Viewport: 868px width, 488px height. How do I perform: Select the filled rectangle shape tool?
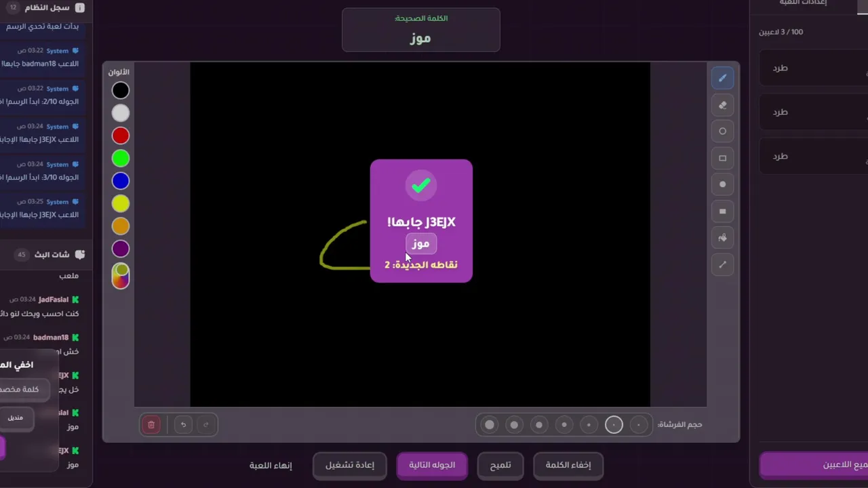[722, 211]
